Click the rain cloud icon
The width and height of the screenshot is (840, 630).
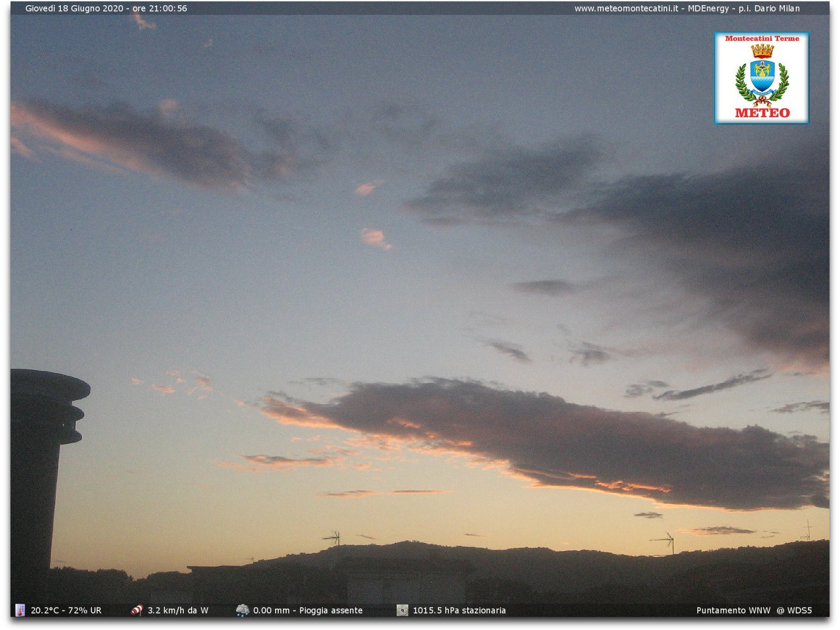243,610
